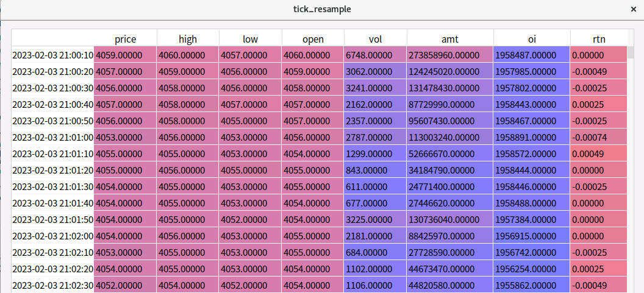This screenshot has height=293, width=644.
Task: Select row header 2023-02-03 21:00:40
Action: click(52, 104)
